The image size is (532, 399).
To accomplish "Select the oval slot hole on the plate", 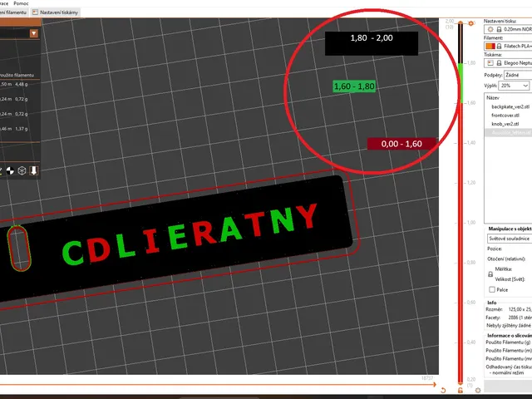I will 19,248.
